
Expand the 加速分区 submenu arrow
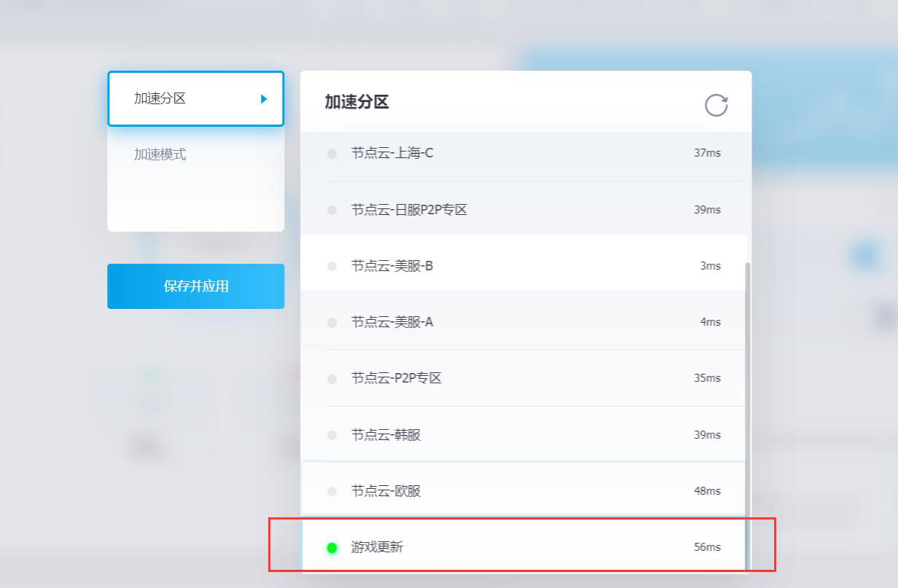(264, 98)
